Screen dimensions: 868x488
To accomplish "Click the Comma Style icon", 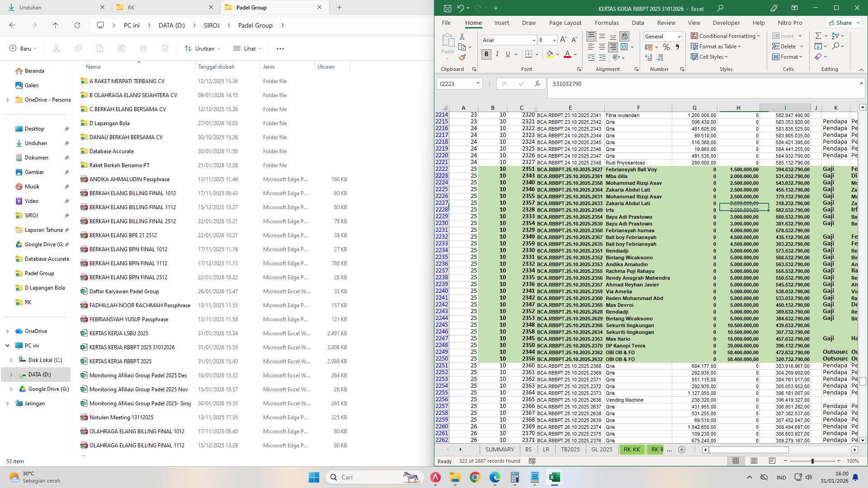I will coord(677,47).
